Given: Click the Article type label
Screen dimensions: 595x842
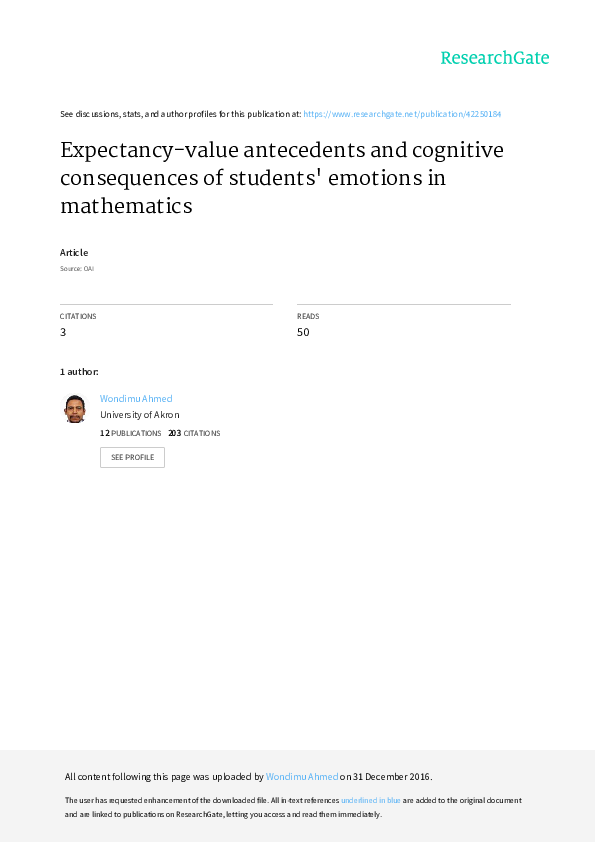Looking at the screenshot, I should pyautogui.click(x=74, y=252).
